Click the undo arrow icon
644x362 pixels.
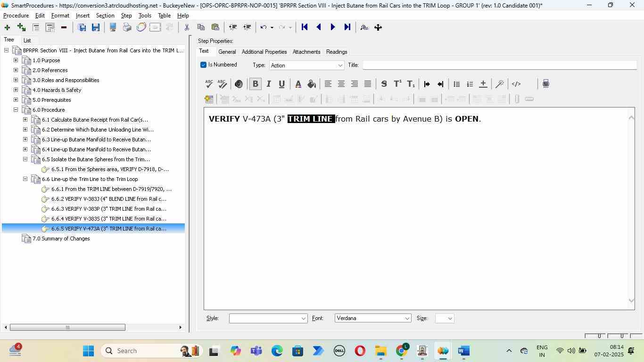point(264,27)
